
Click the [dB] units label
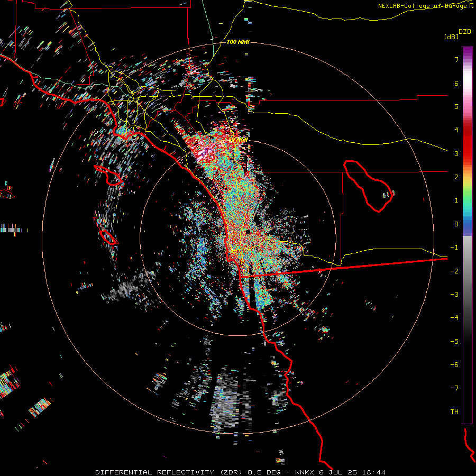452,36
